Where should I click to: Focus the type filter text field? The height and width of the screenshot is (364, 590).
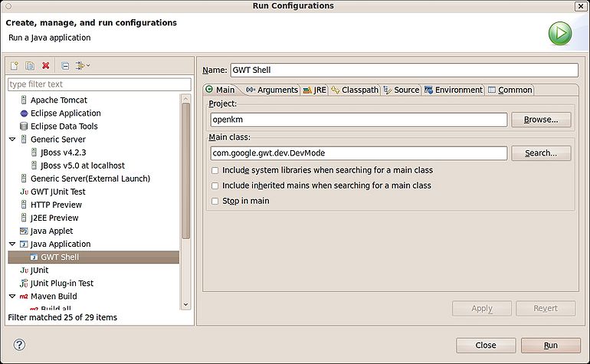click(100, 84)
